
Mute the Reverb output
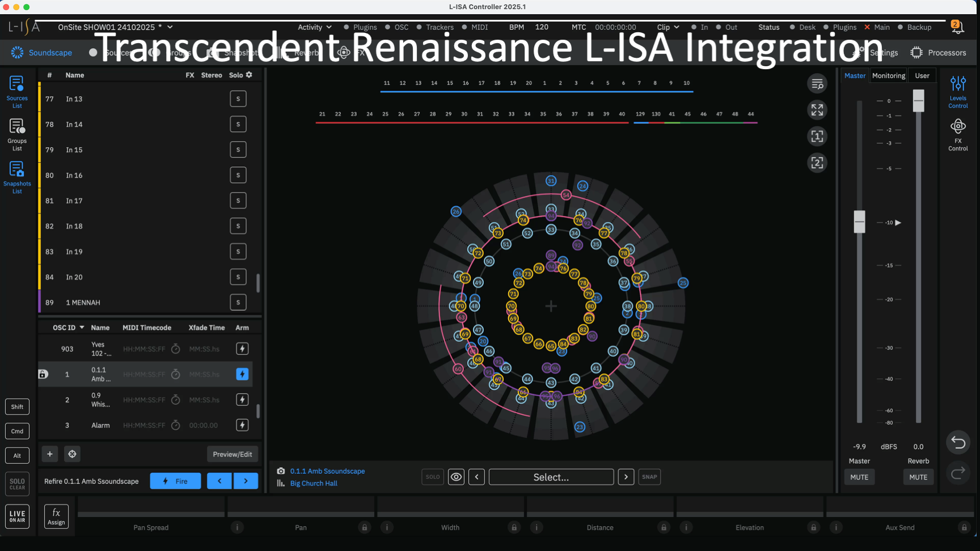pos(918,477)
